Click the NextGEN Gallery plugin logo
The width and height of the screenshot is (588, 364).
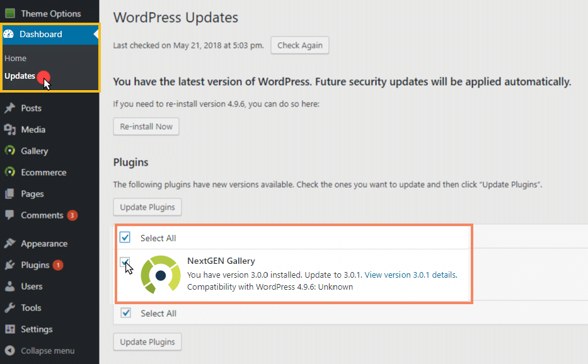pos(161,275)
